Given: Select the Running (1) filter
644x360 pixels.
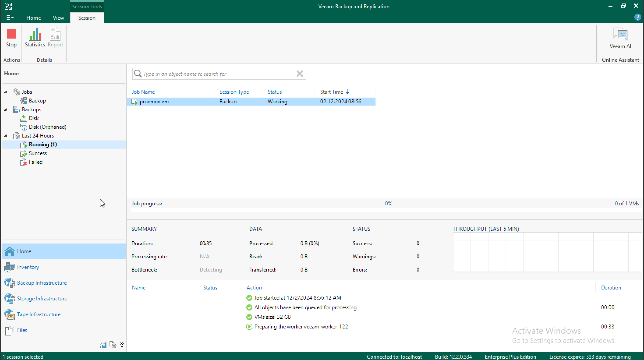Looking at the screenshot, I should tap(42, 144).
